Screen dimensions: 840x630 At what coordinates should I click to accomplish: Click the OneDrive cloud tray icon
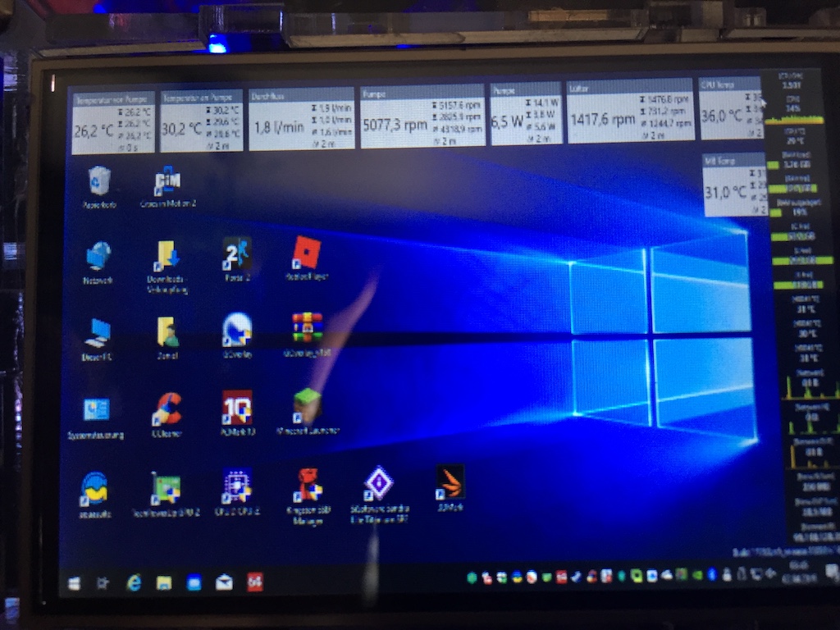(666, 576)
